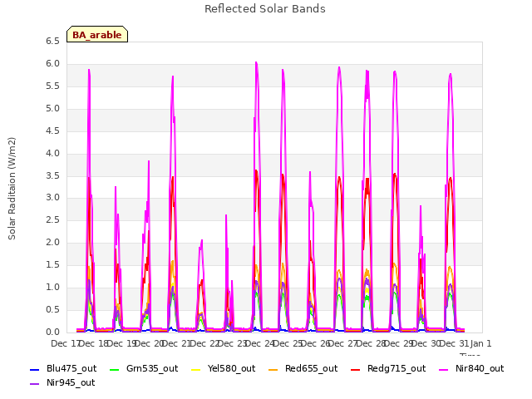
Task: Click the Solar Raditaion (W/m2) axis label
Action: pyautogui.click(x=12, y=189)
